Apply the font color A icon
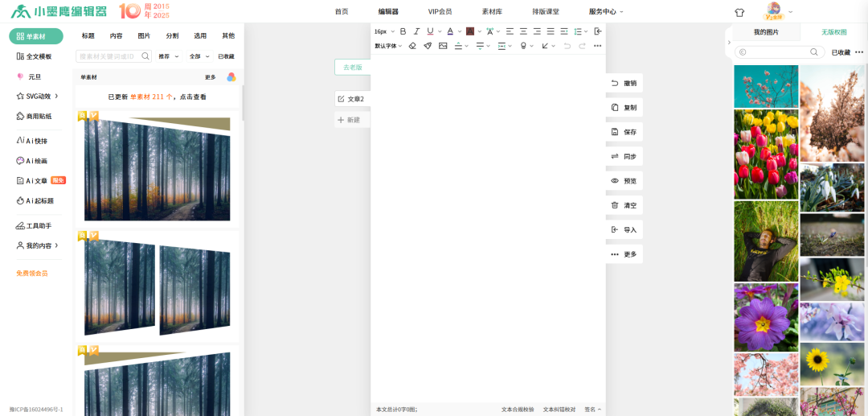This screenshot has width=868, height=416. coord(450,31)
